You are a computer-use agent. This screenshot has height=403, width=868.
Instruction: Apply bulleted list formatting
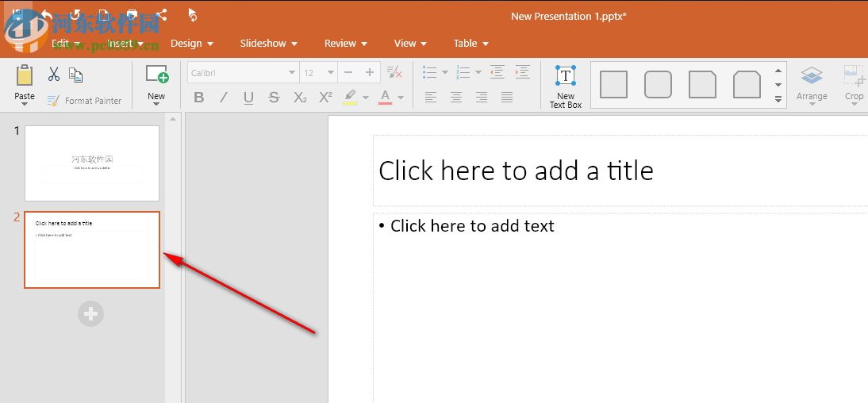point(429,72)
